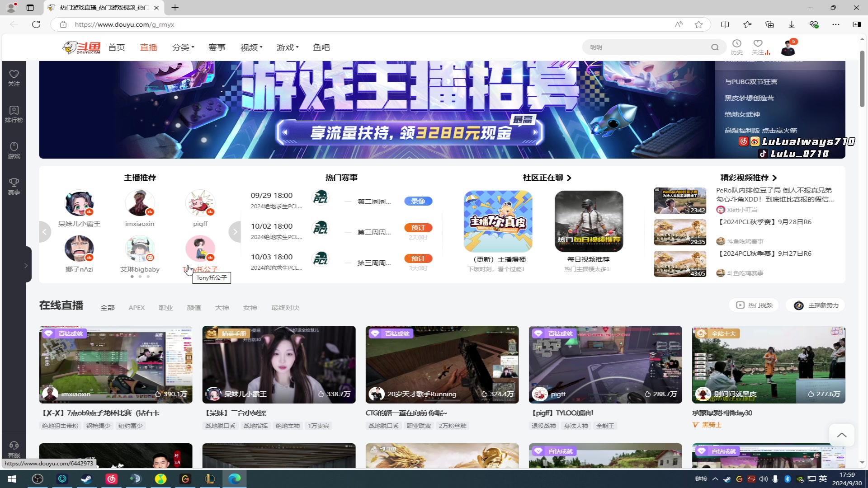The image size is (868, 488).
Task: Expand the 视频 dropdown menu
Action: [251, 47]
